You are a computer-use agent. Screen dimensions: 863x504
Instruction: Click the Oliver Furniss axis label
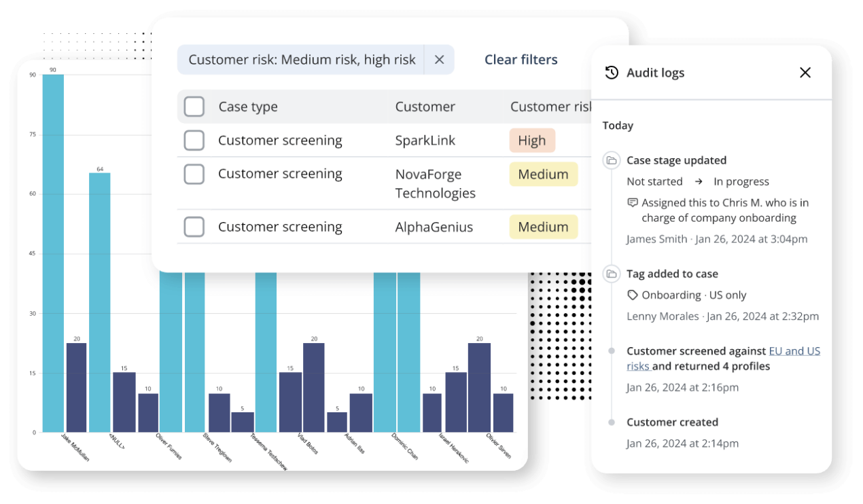[x=169, y=447]
